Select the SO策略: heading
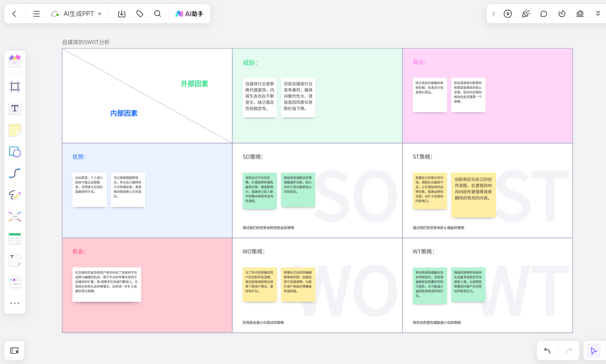Image resolution: width=606 pixels, height=364 pixels. click(x=253, y=157)
